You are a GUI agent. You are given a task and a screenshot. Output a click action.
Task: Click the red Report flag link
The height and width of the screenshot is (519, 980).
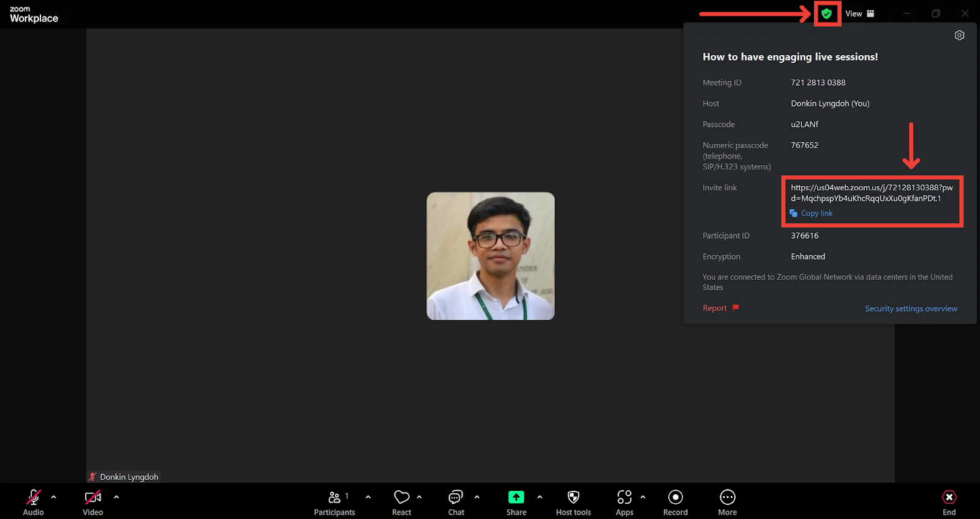click(720, 308)
